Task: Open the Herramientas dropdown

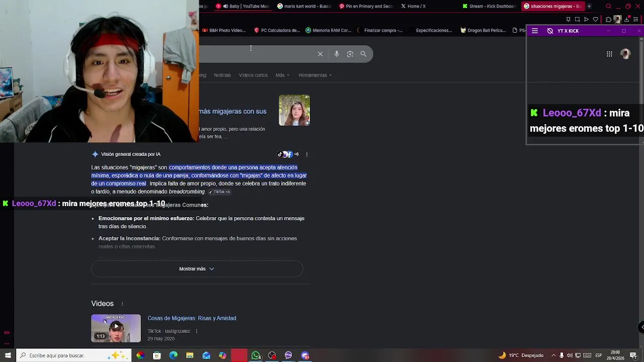Action: tap(315, 75)
